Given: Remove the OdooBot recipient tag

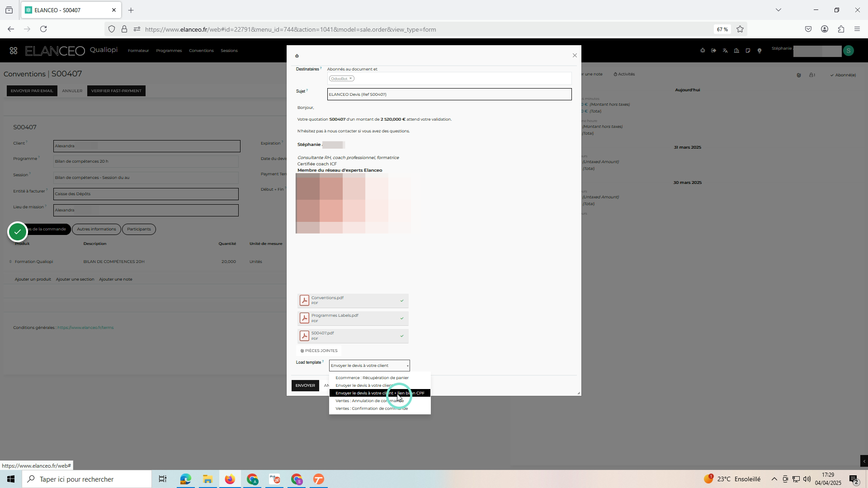Looking at the screenshot, I should pyautogui.click(x=350, y=79).
